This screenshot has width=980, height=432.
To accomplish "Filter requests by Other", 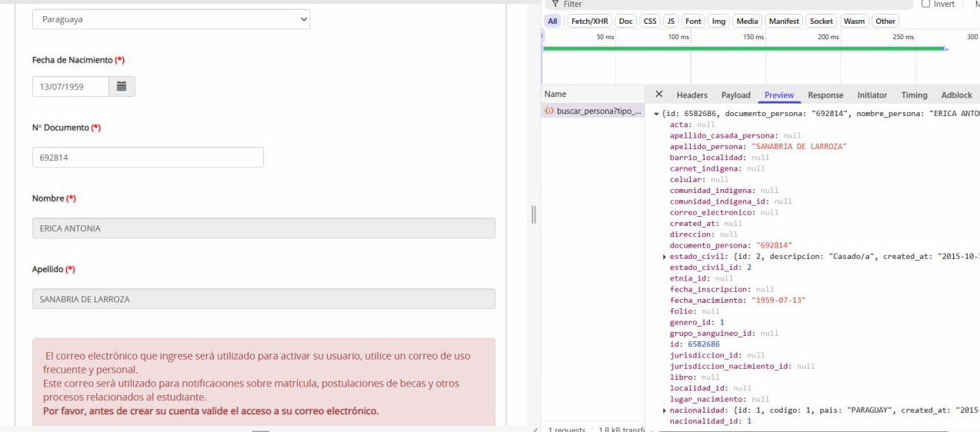I will 885,22.
